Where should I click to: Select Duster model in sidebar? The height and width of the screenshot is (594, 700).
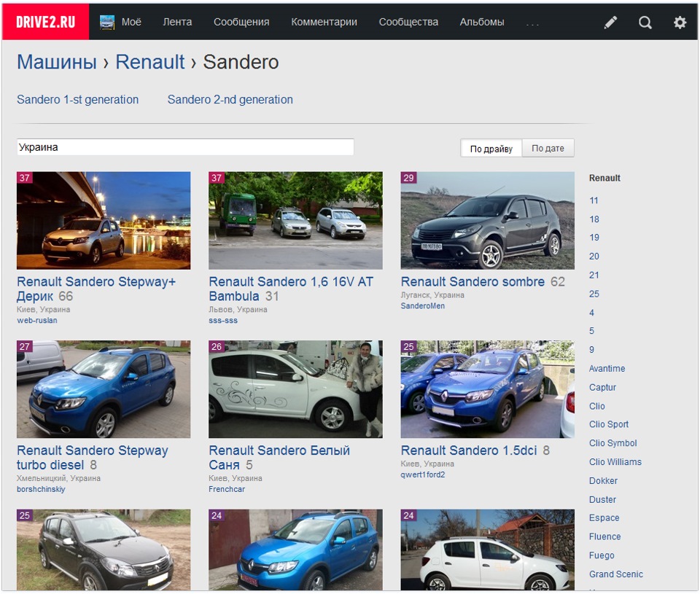(603, 499)
